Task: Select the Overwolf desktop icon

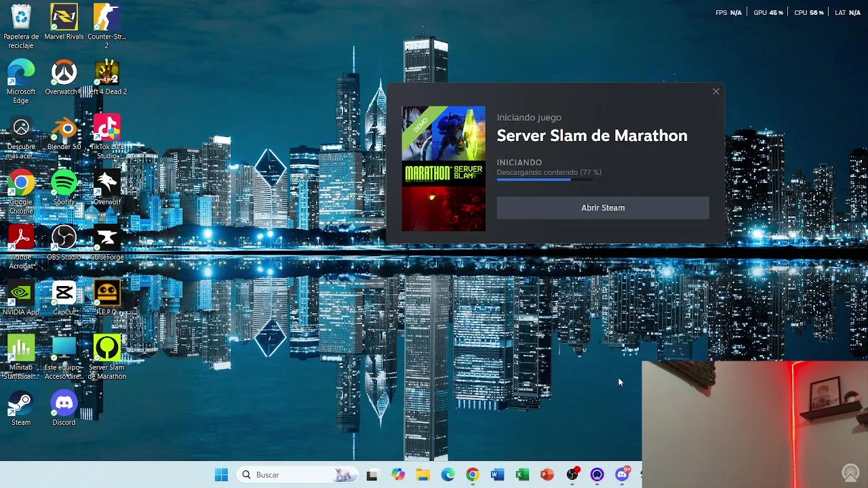Action: (106, 187)
